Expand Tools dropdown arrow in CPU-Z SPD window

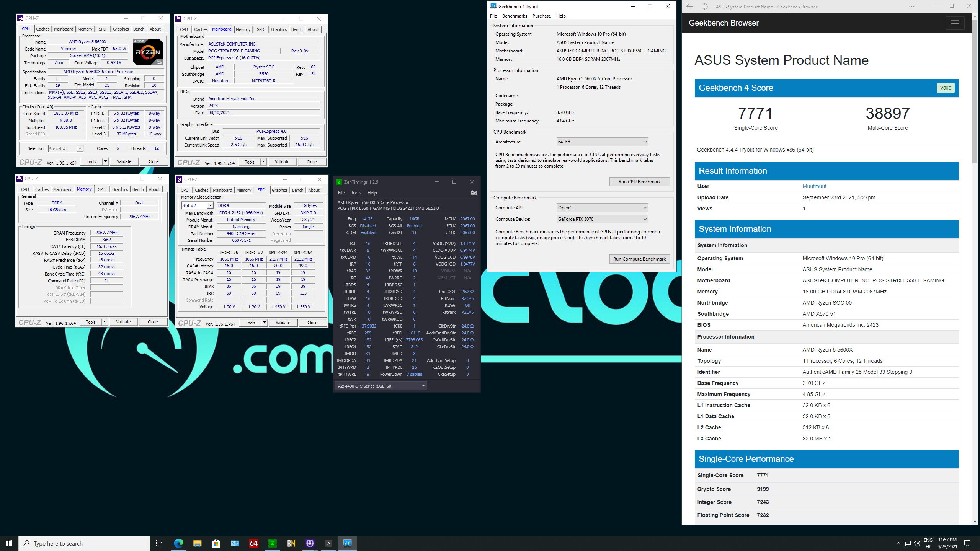coord(264,323)
